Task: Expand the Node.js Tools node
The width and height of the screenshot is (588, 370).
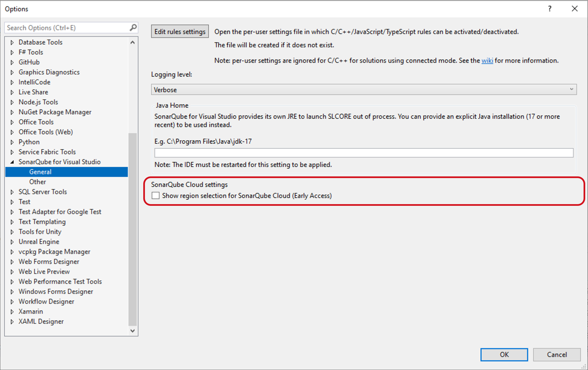Action: coord(12,102)
